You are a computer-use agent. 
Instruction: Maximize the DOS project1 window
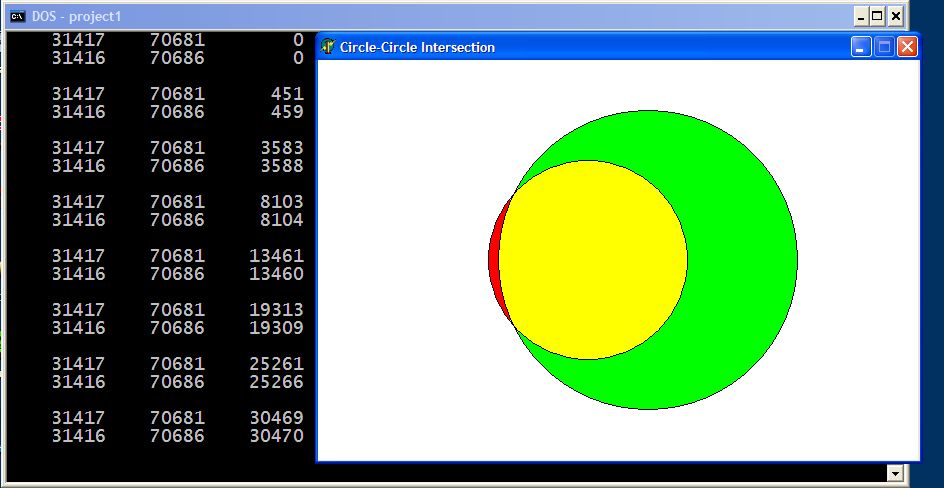coord(878,16)
